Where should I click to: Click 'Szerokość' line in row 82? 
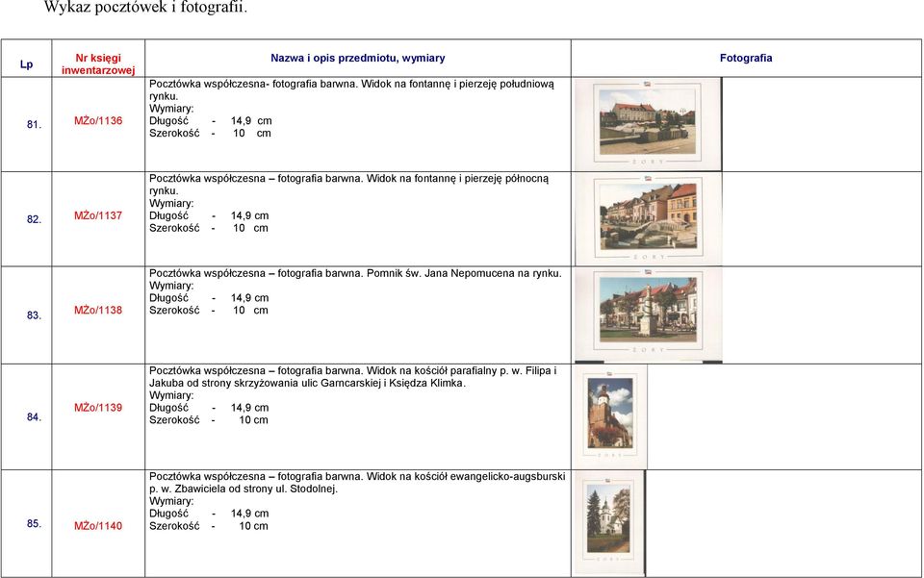click(x=209, y=228)
